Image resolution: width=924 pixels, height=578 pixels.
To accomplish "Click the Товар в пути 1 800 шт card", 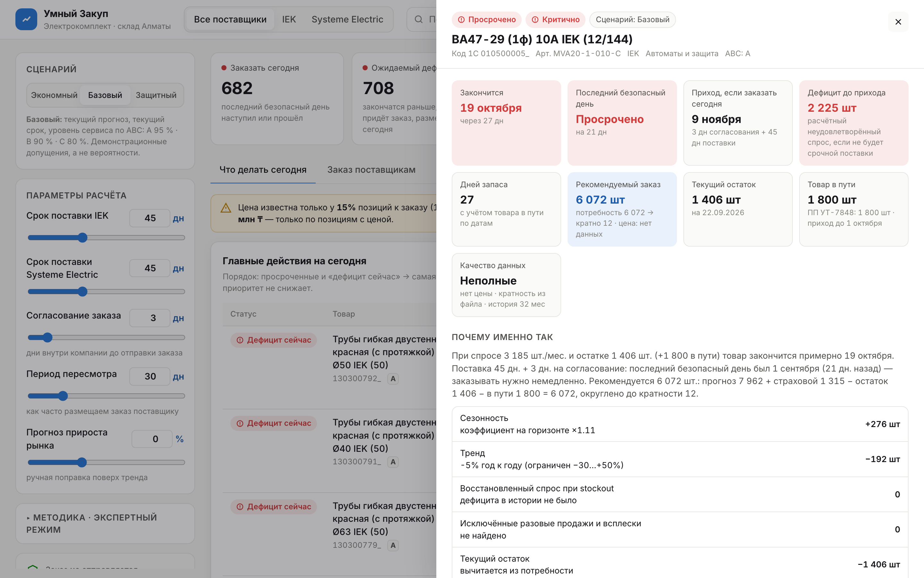I will coord(853,209).
